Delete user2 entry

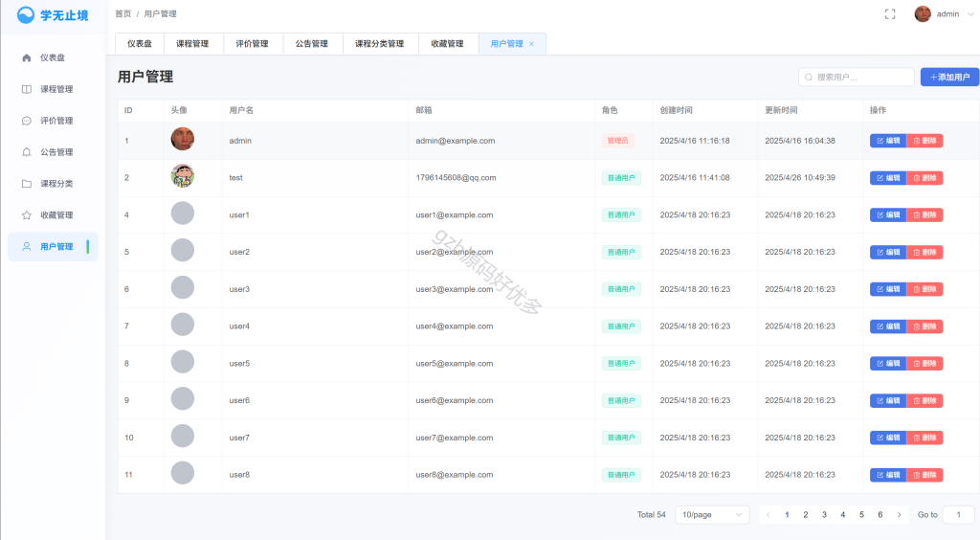[x=924, y=253]
